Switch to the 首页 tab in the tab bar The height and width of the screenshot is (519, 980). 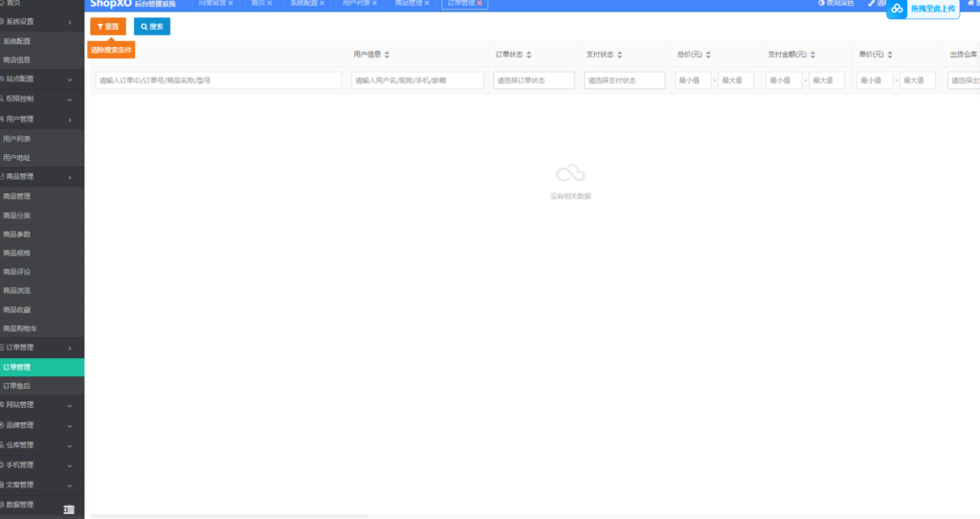[257, 3]
